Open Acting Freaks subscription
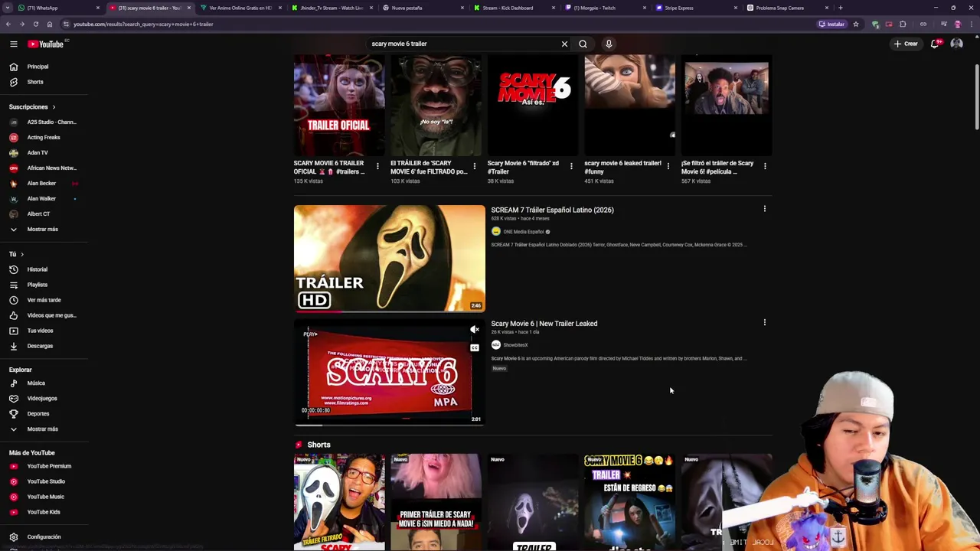 coord(44,137)
